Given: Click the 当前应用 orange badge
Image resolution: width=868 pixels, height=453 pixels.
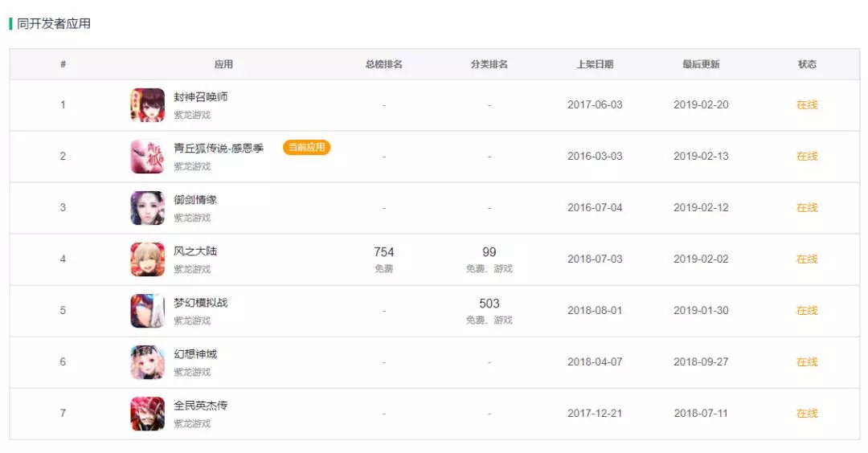Looking at the screenshot, I should click(x=306, y=148).
